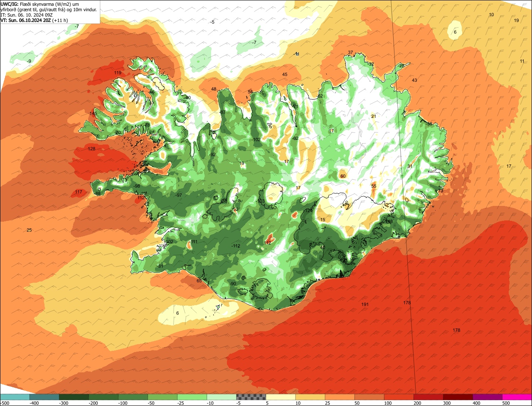The width and height of the screenshot is (532, 406).
Task: Click the 55 value on the map
Action: [x=374, y=186]
